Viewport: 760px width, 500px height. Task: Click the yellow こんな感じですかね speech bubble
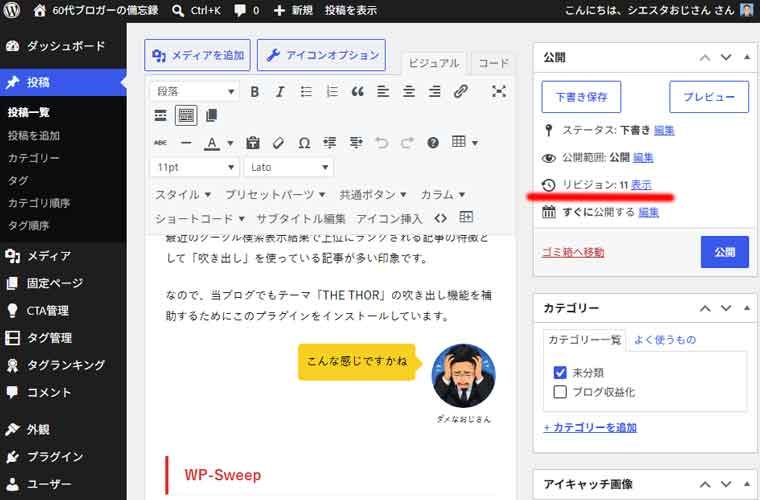pyautogui.click(x=357, y=361)
